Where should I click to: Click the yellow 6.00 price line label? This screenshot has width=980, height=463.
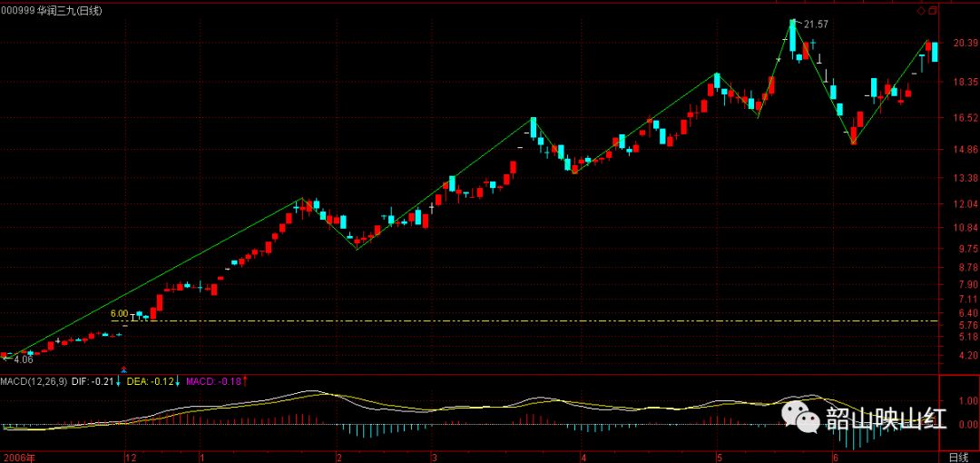click(x=120, y=313)
